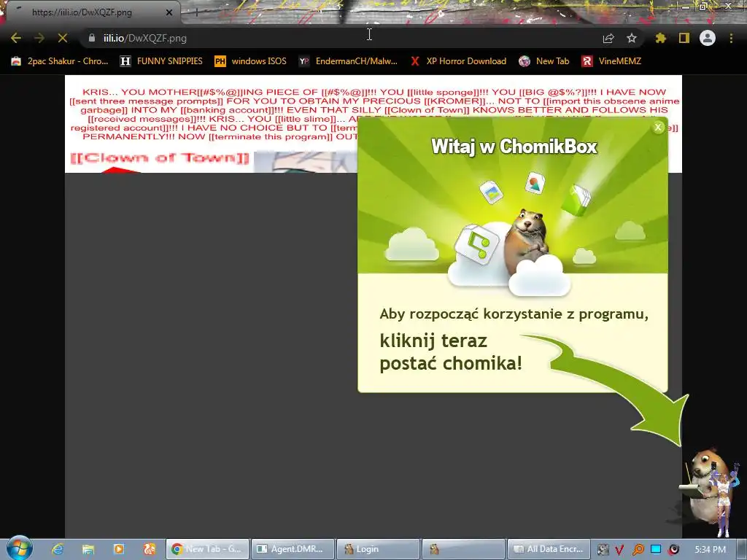Image resolution: width=747 pixels, height=560 pixels.
Task: Open a new tab with plus button
Action: click(x=196, y=12)
